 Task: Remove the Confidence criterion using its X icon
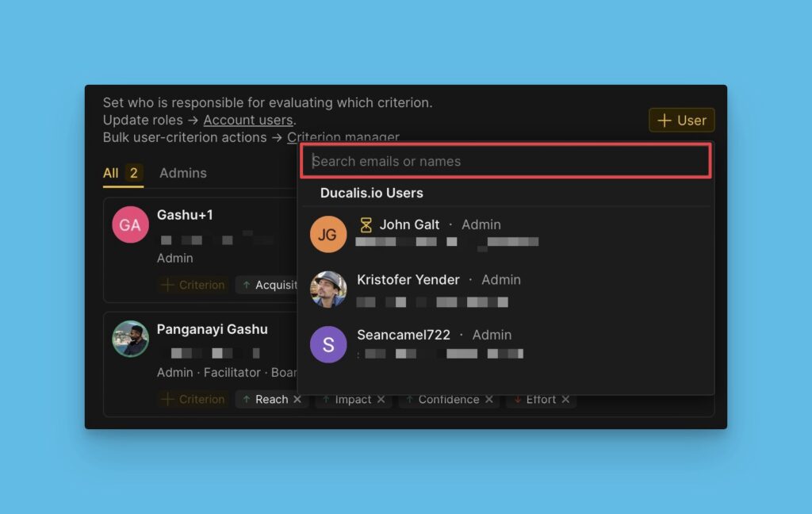pos(489,400)
